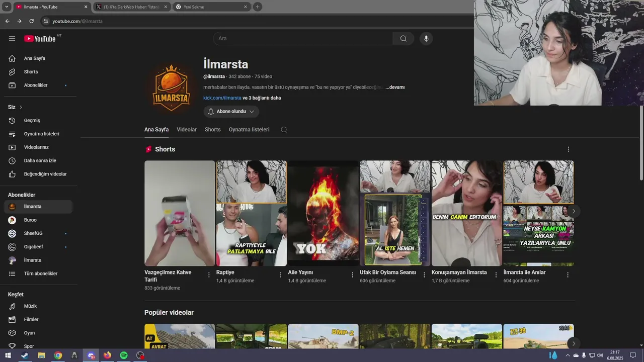Open options for Raptiye short
644x362 pixels.
point(281,275)
